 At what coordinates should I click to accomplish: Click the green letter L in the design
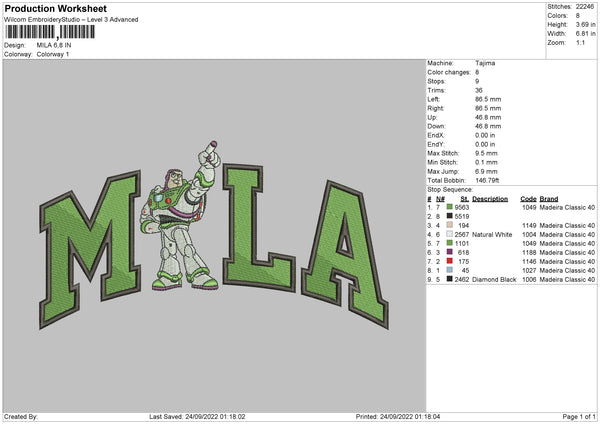coord(259,227)
